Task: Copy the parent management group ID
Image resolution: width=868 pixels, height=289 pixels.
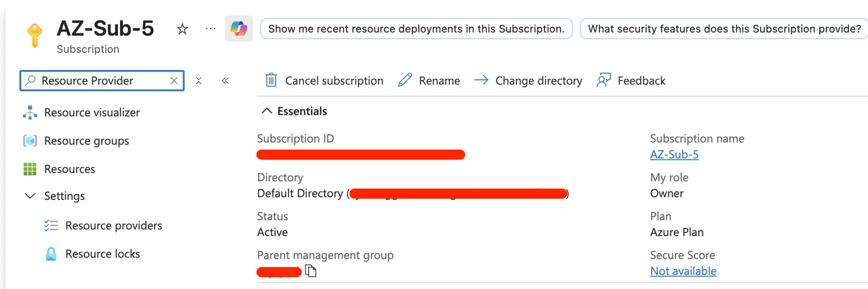Action: click(310, 271)
